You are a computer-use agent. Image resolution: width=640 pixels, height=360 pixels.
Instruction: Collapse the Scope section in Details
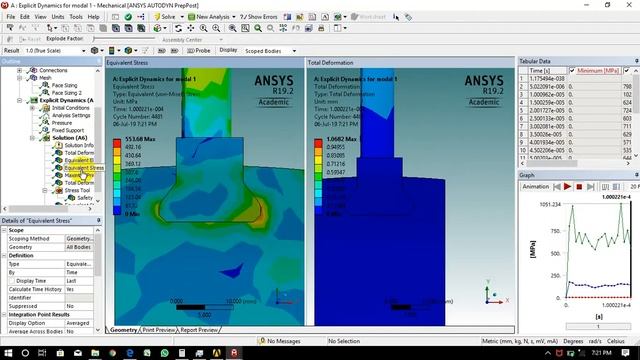[x=4, y=230]
